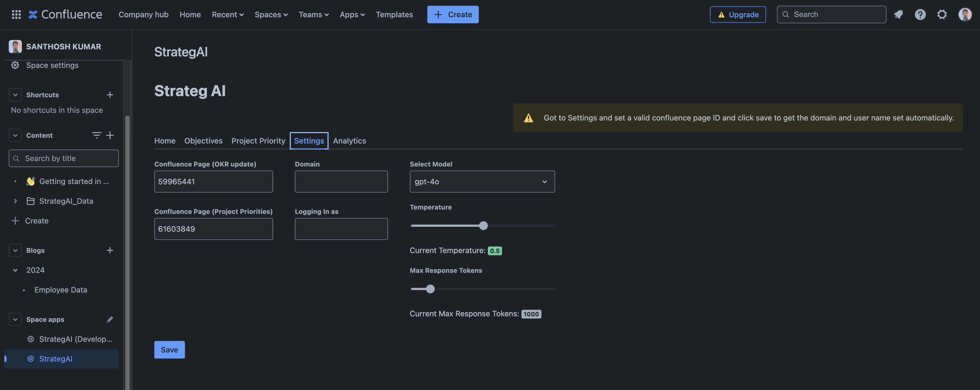Click the Content filter icon
Screen dimensions: 980x390
96,135
